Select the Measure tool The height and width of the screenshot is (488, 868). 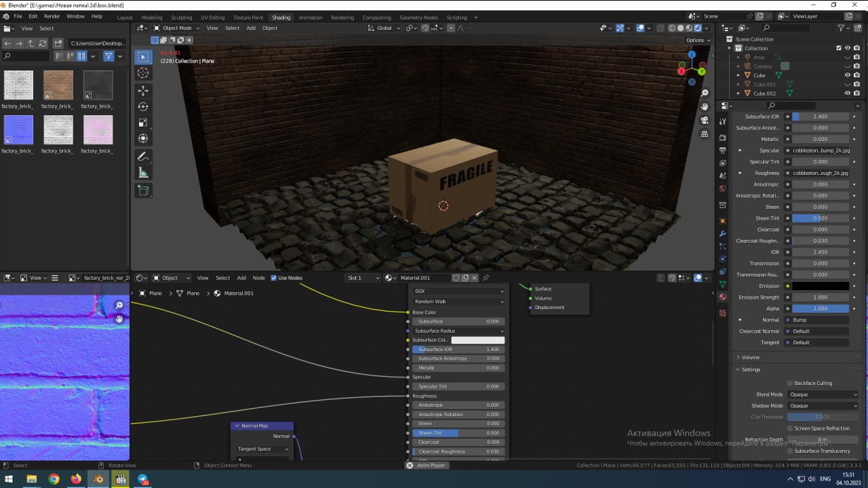[143, 173]
